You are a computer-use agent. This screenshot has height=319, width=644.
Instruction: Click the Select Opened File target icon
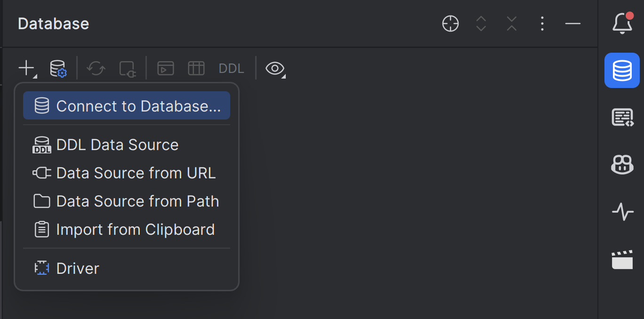point(451,24)
